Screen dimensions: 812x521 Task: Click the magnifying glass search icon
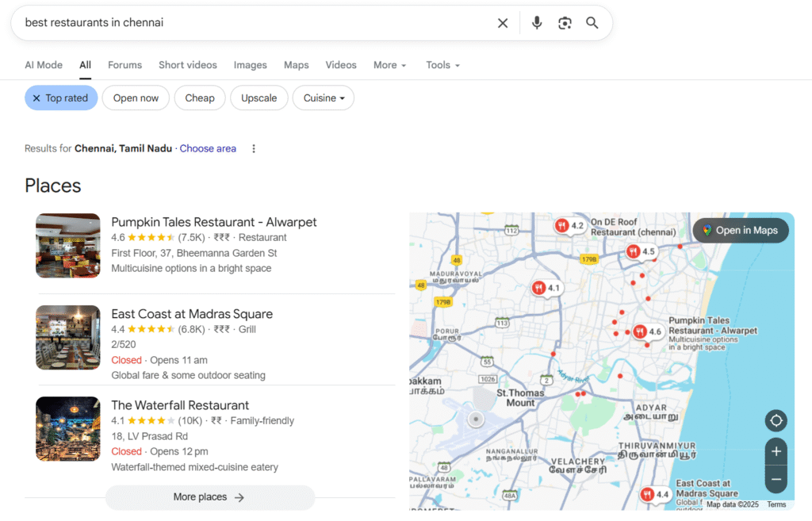[592, 23]
